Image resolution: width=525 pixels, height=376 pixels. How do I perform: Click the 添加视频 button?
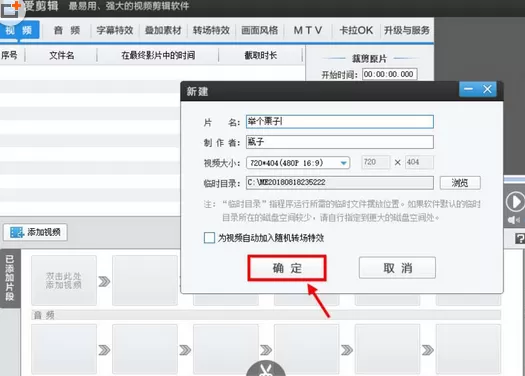35,232
